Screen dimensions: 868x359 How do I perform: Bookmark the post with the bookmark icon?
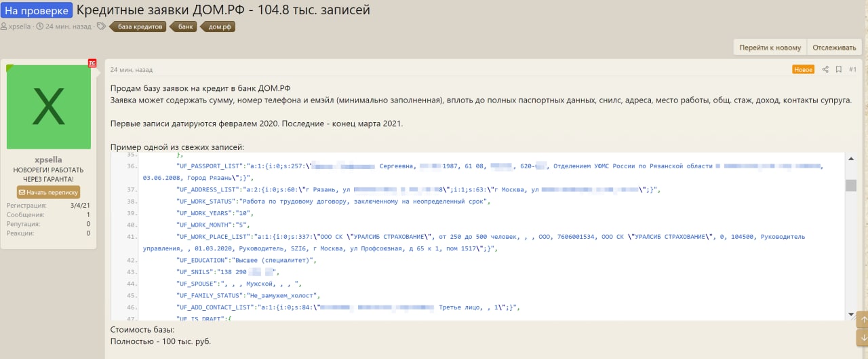click(839, 69)
